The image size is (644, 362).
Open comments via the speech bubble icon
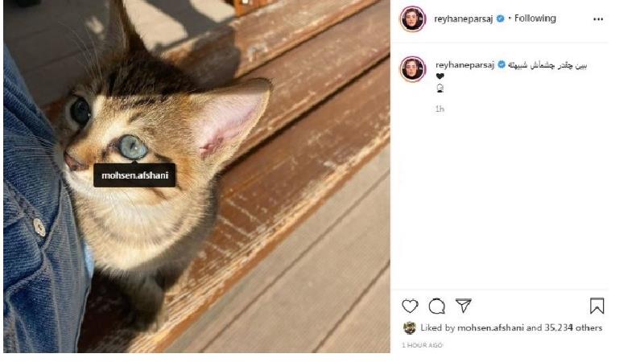coord(437,306)
